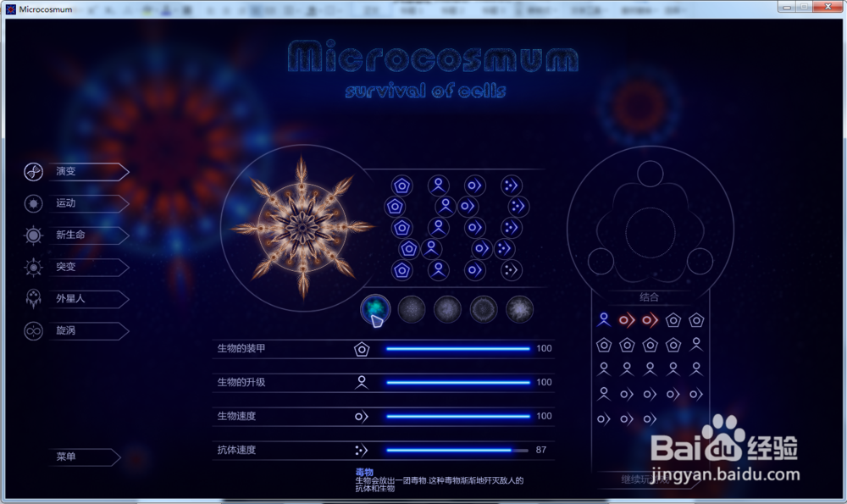Select the last grey organism thumbnail
Viewport: 847px width, 504px height.
[x=520, y=309]
